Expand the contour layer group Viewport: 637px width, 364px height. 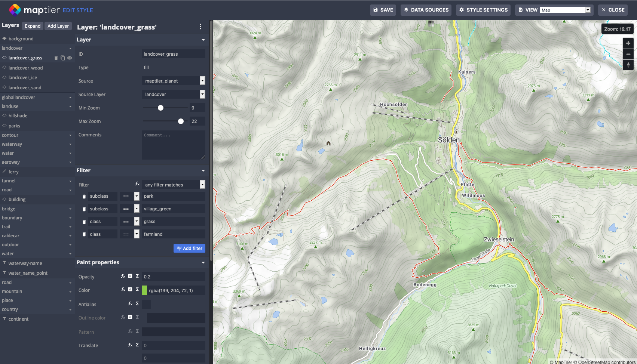[70, 135]
